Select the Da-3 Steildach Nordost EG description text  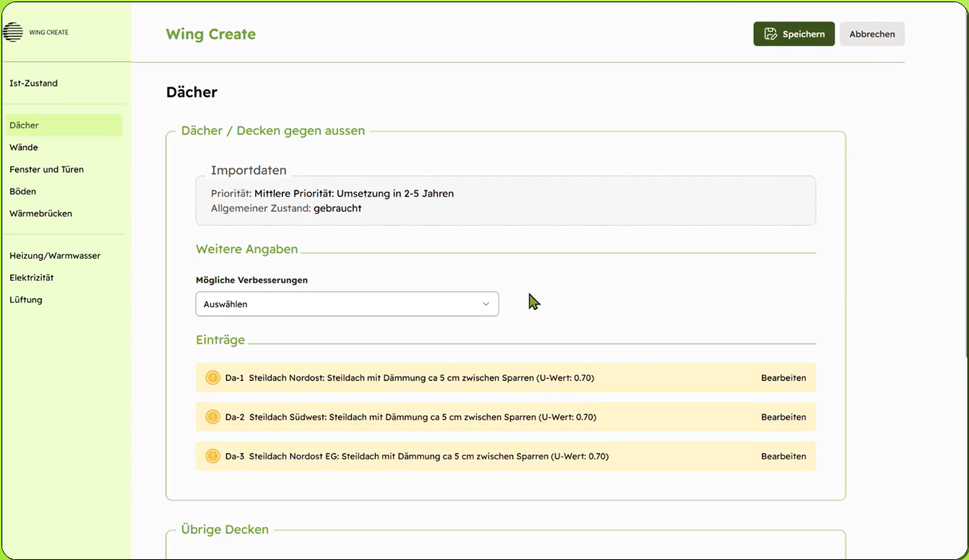(429, 457)
